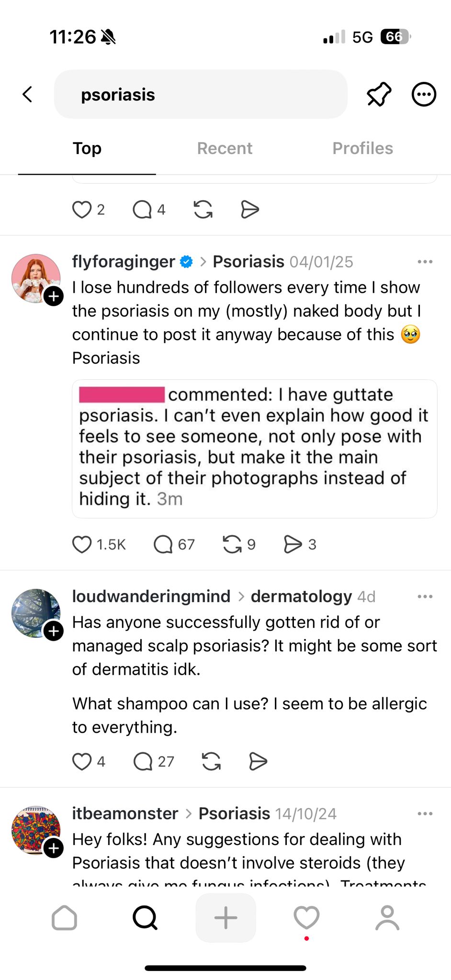Switch to the Profiles tab
This screenshot has width=451, height=980.
pos(362,148)
